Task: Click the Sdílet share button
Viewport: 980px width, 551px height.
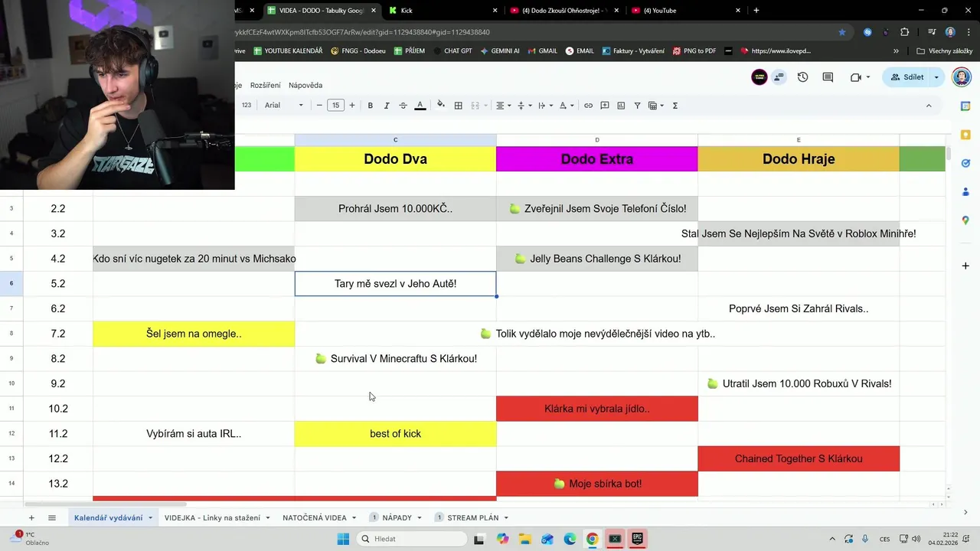Action: click(x=906, y=77)
